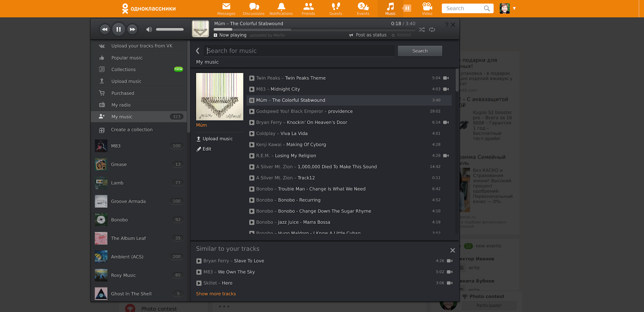
Task: Open Collections in the sidebar
Action: (139, 69)
